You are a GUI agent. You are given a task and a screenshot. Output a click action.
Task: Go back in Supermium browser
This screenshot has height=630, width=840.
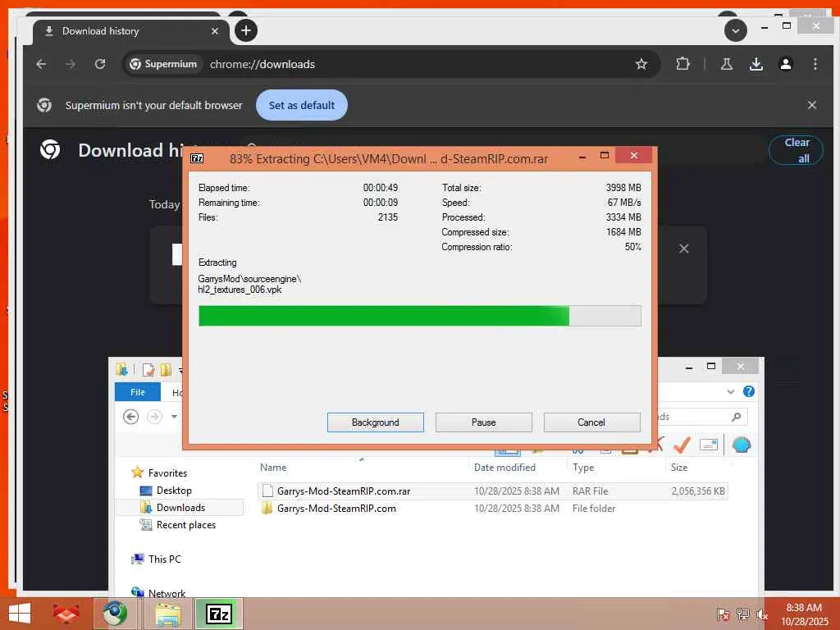41,64
